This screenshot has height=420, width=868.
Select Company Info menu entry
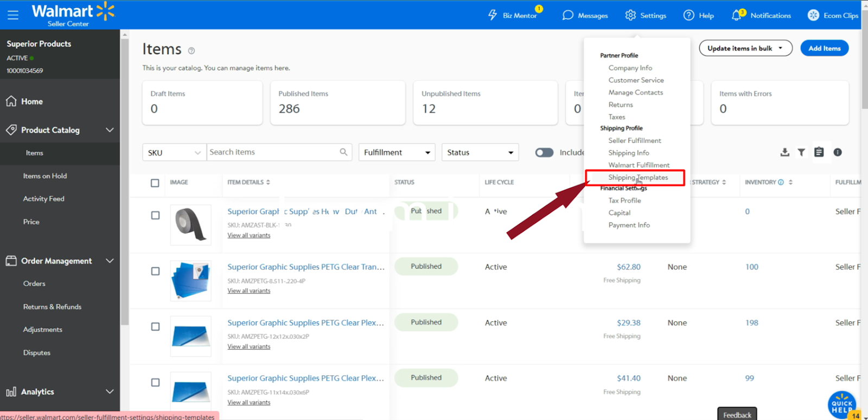click(x=630, y=68)
